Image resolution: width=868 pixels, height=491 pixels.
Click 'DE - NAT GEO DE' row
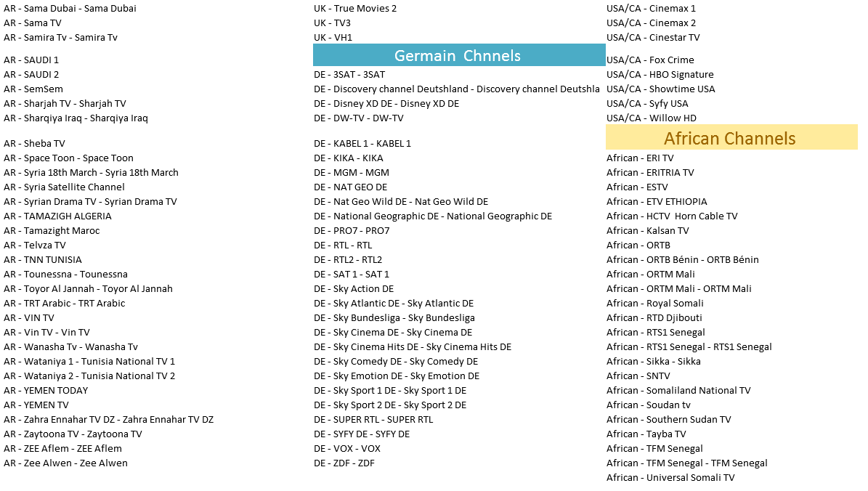point(350,187)
